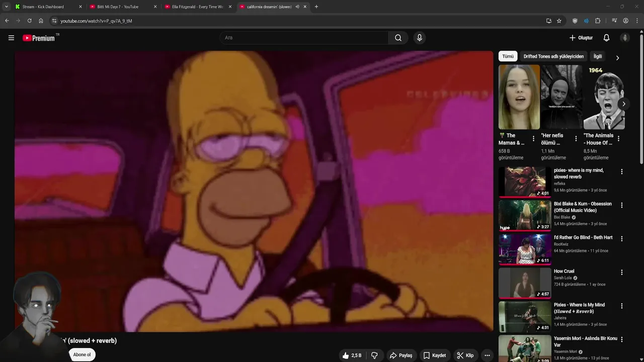Click the address bar URL
Viewport: 644px width, 362px height.
(96, 21)
